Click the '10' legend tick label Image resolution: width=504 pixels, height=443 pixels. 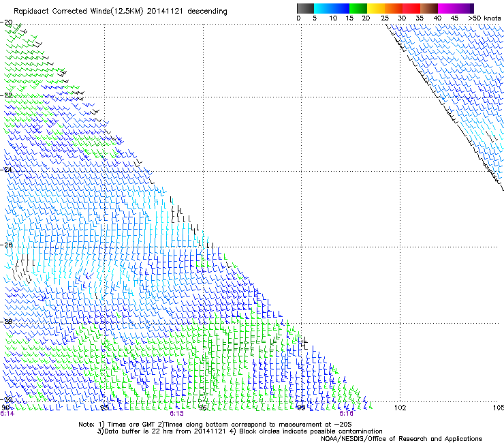click(x=333, y=18)
